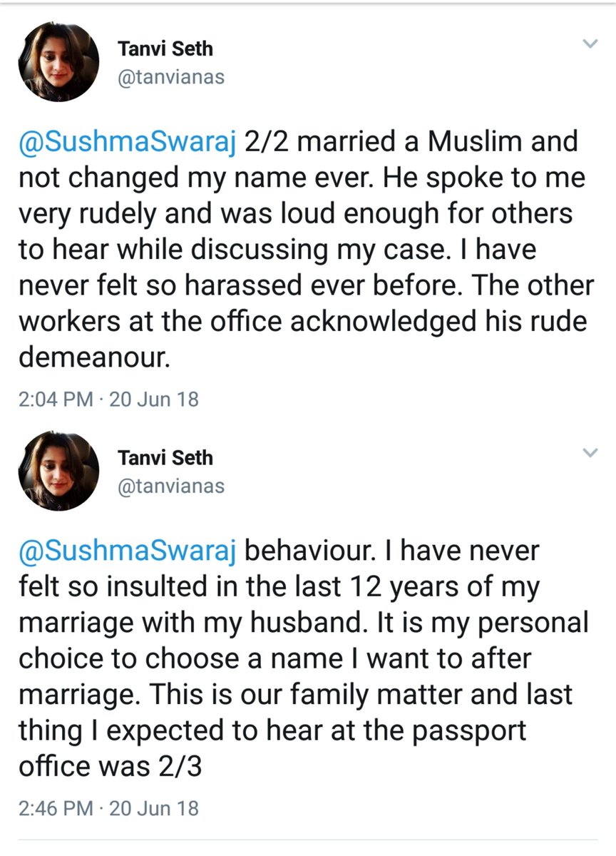Open the @tanvianas handle in the first tweet
616x856 pixels.
pyautogui.click(x=170, y=78)
